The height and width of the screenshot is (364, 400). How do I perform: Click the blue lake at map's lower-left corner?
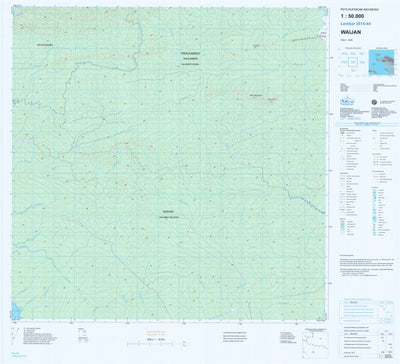(15, 310)
